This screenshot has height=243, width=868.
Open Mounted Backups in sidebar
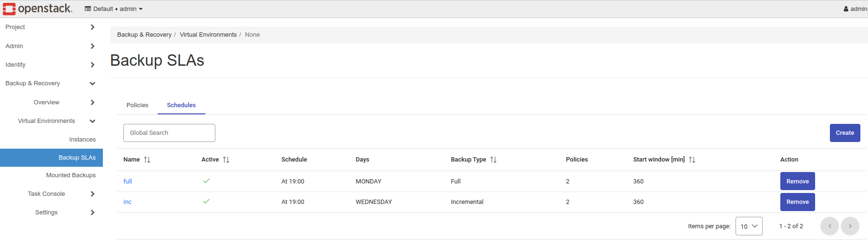point(71,175)
